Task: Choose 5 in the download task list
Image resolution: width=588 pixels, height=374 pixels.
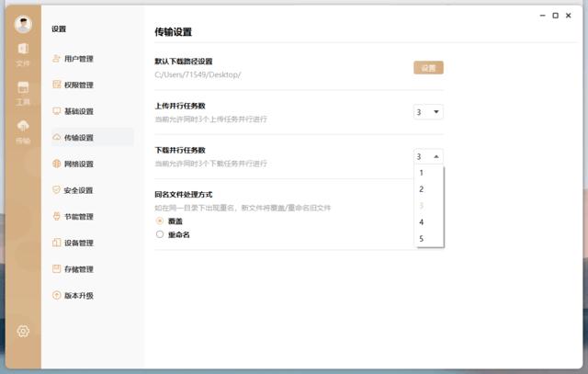Action: [x=429, y=239]
